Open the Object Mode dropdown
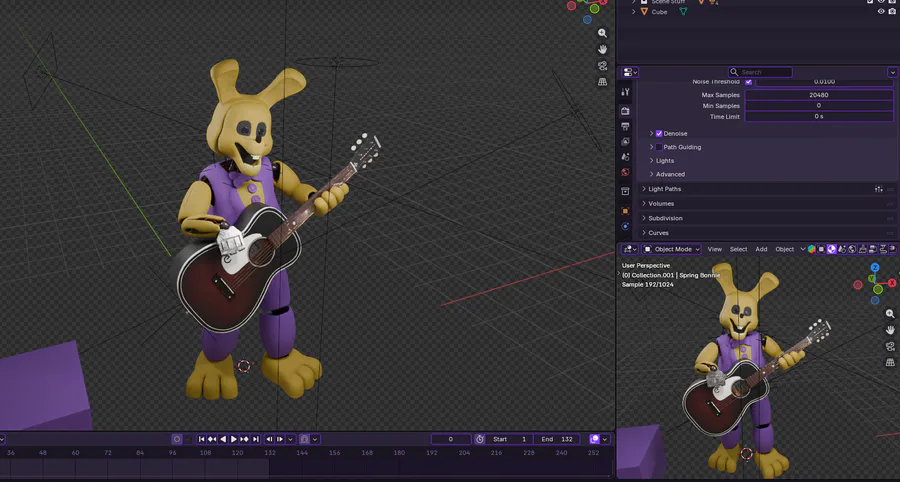Screen dimensions: 900x482 pyautogui.click(x=671, y=249)
